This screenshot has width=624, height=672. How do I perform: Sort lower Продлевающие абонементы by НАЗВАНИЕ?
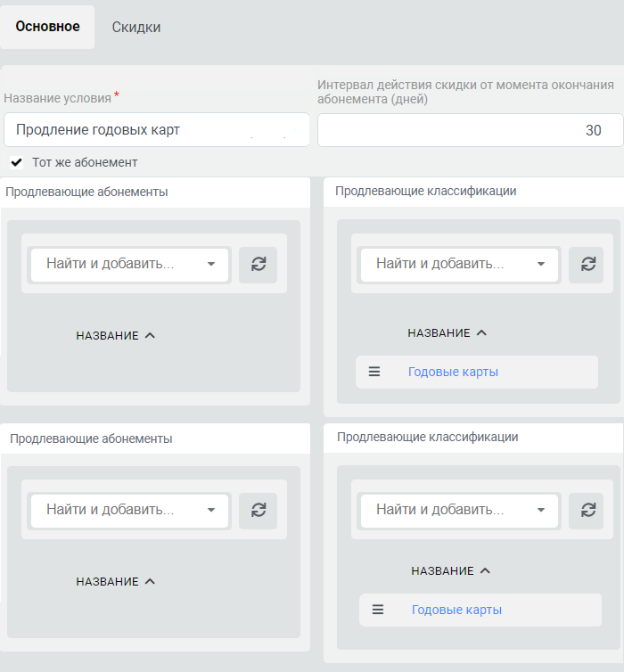(x=115, y=582)
